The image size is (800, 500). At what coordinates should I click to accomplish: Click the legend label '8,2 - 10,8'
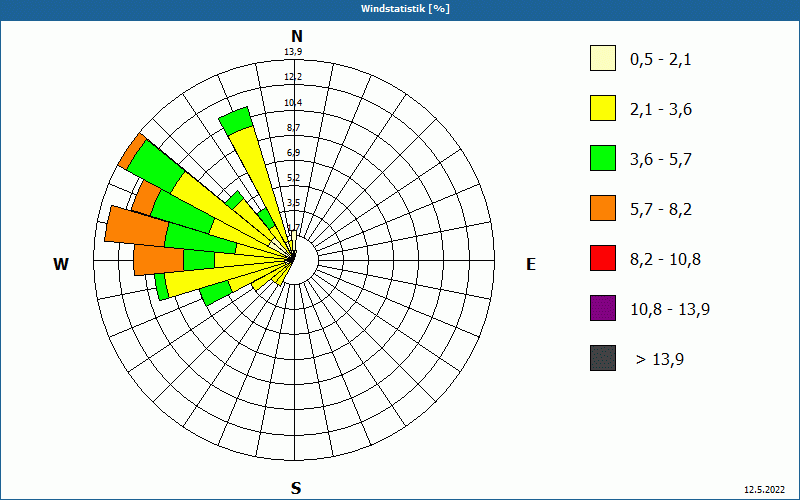point(665,260)
